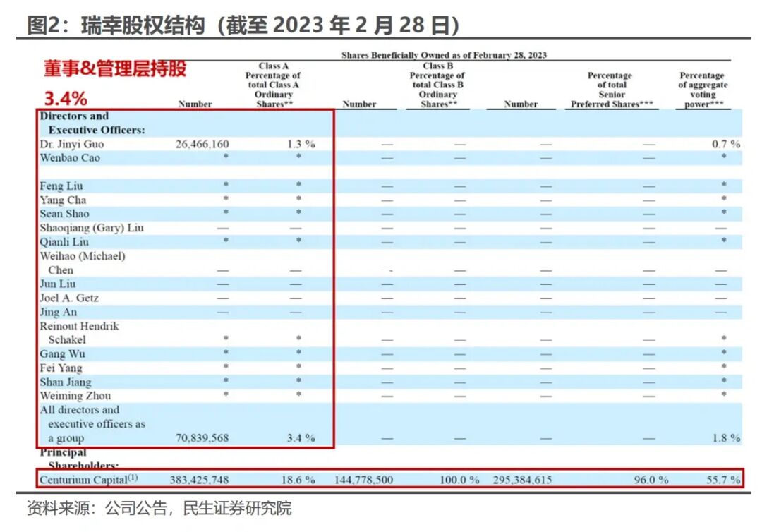Select the name Yang Cha
762x532 pixels.
(63, 200)
